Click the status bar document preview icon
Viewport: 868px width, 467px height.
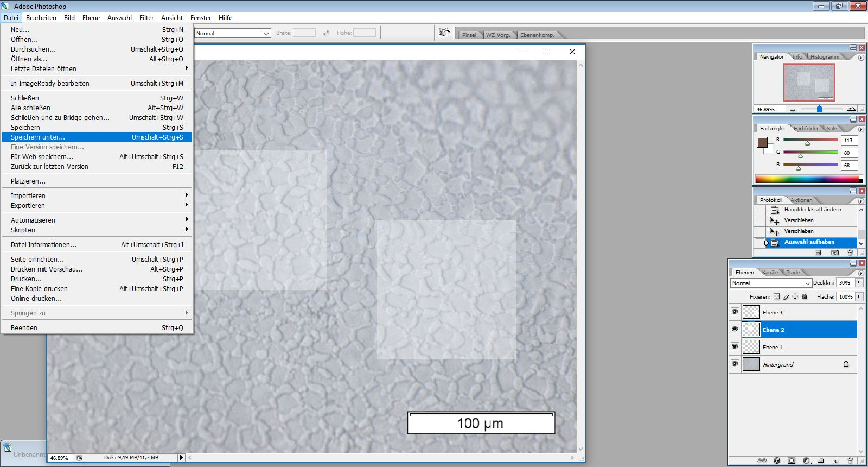[79, 458]
